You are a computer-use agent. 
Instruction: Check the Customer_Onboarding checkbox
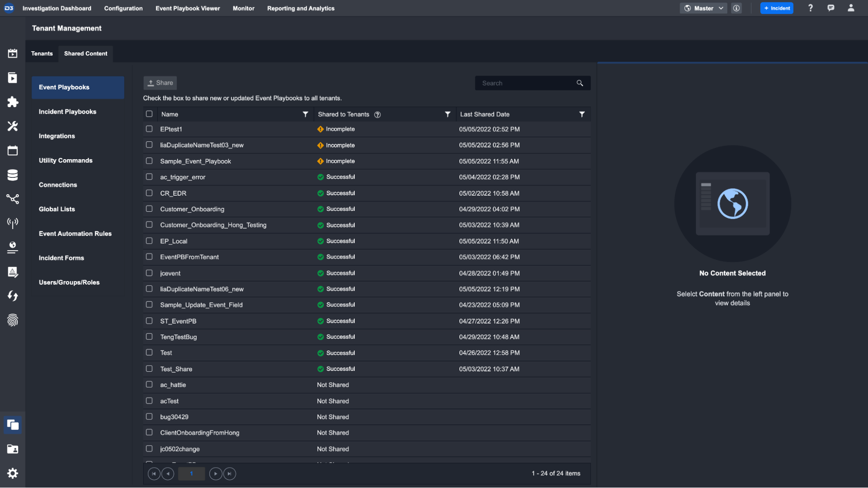[149, 209]
